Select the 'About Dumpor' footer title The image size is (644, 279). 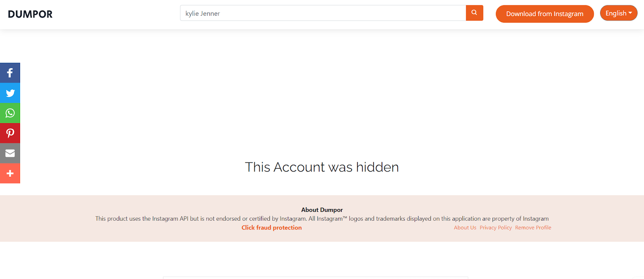coord(322,210)
